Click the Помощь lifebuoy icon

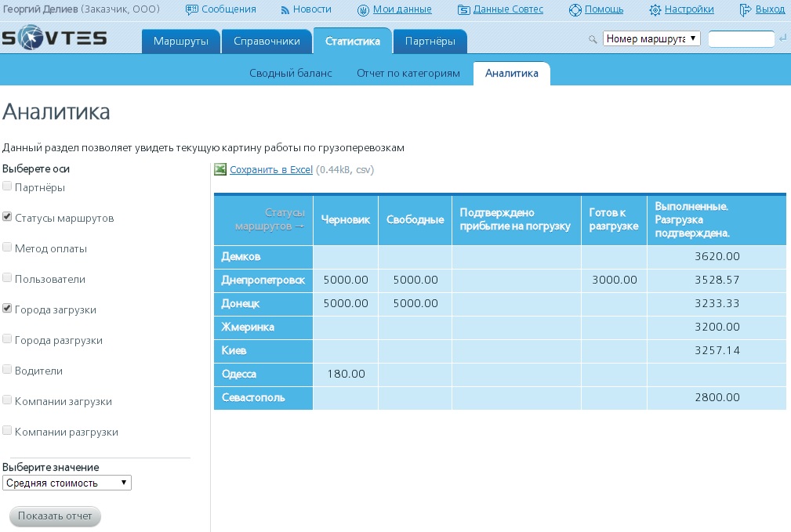coord(575,10)
